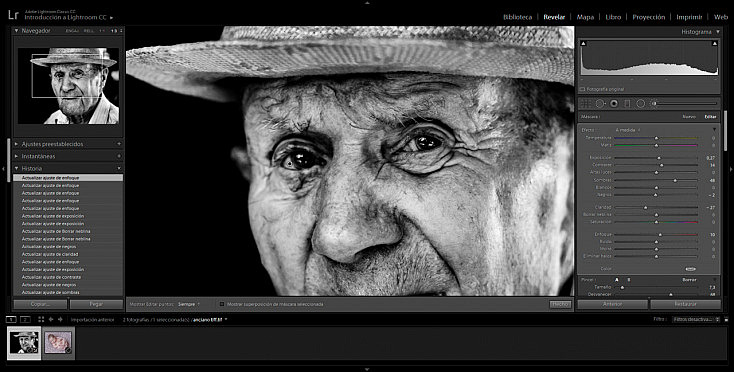Click the Exposición slider handle

(x=659, y=158)
